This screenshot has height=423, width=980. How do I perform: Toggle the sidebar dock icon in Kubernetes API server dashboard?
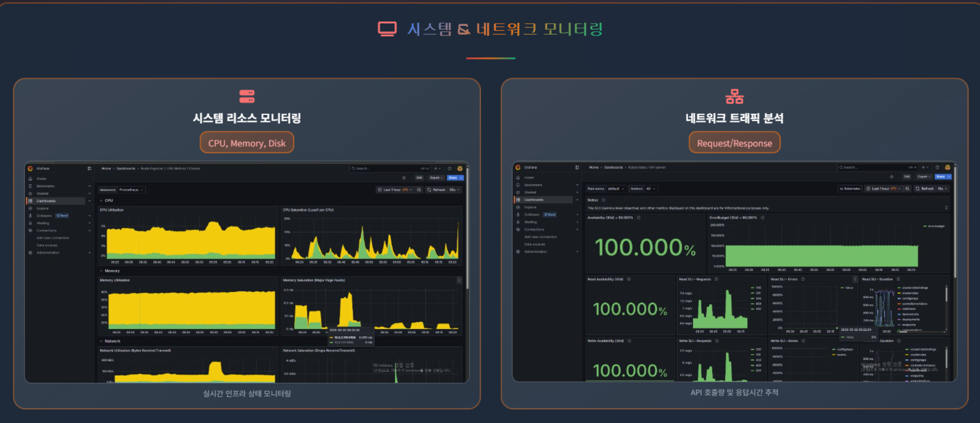click(x=577, y=167)
